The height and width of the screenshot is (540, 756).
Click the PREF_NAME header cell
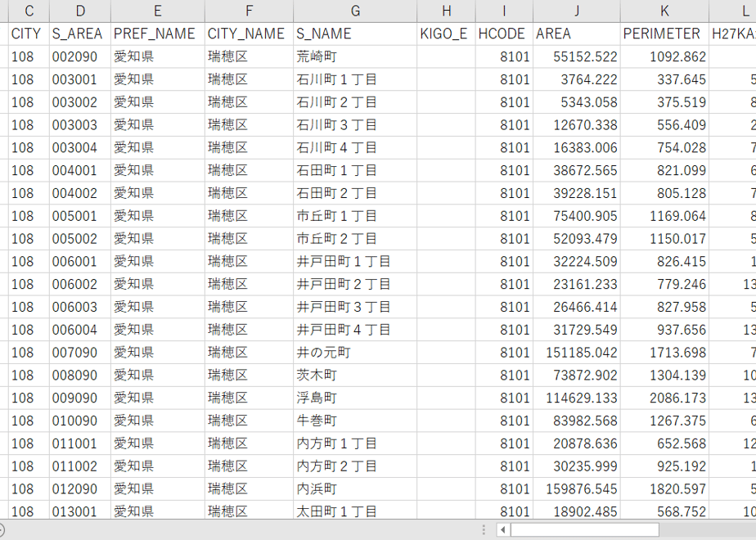[158, 34]
